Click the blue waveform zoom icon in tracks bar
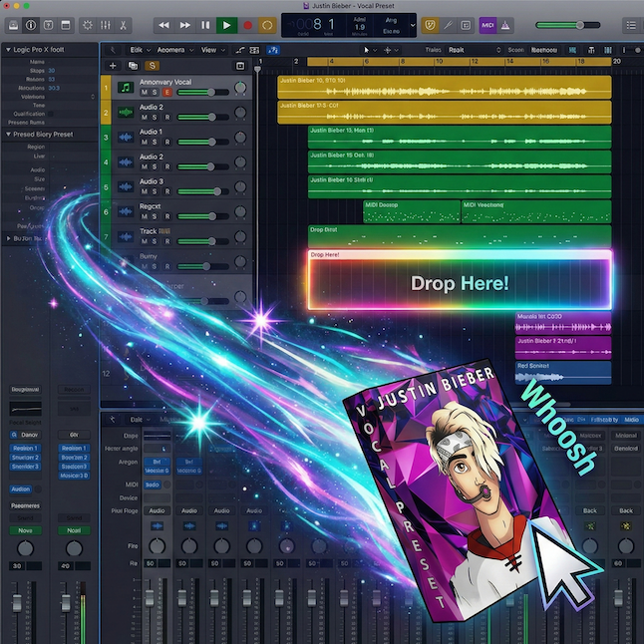644x644 pixels. point(572,50)
